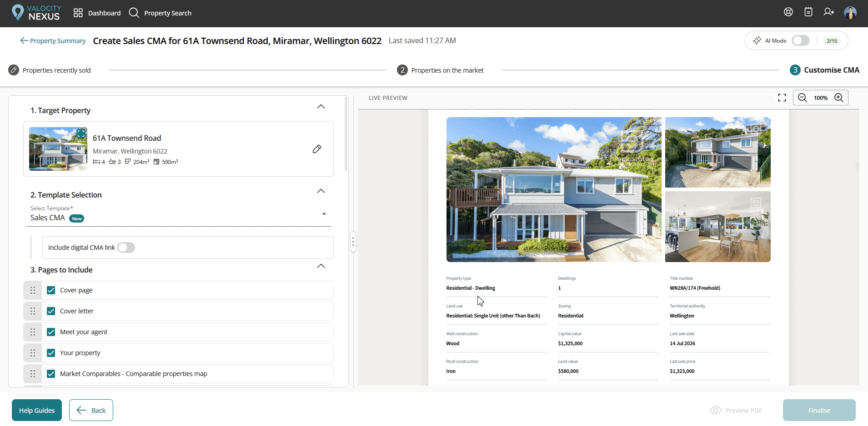Return via the Property Summary link
The height and width of the screenshot is (426, 868).
click(53, 41)
